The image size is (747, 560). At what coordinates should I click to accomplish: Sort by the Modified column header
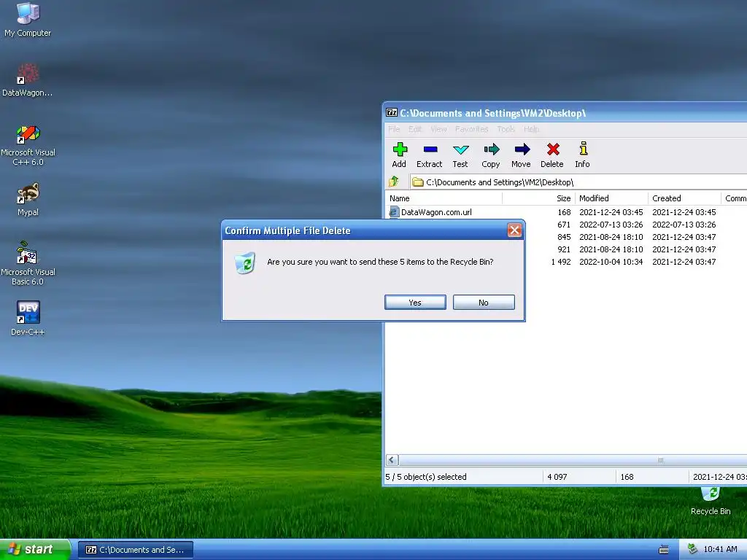pyautogui.click(x=612, y=198)
